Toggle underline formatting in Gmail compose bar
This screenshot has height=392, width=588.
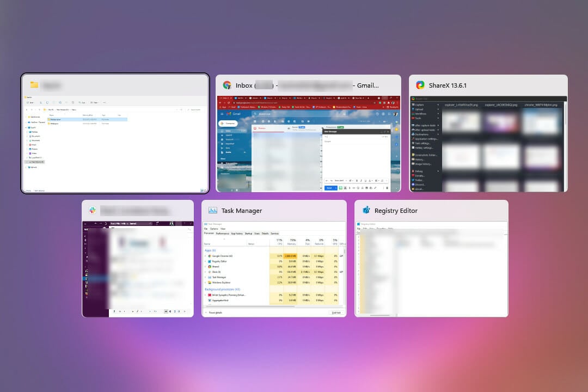pos(366,181)
